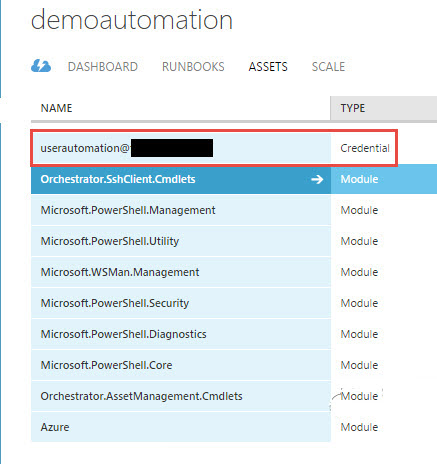Select the ASSETS tab
Viewport: 437px width, 464px height.
pyautogui.click(x=268, y=67)
